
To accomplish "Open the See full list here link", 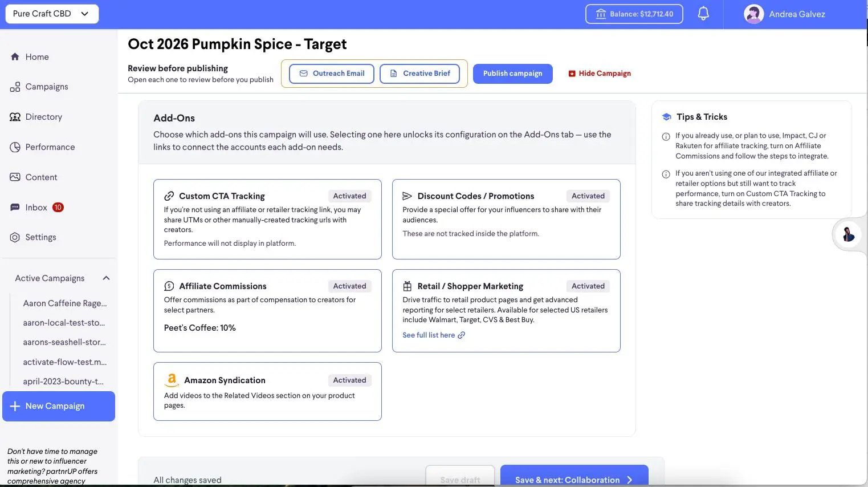I will pyautogui.click(x=434, y=335).
